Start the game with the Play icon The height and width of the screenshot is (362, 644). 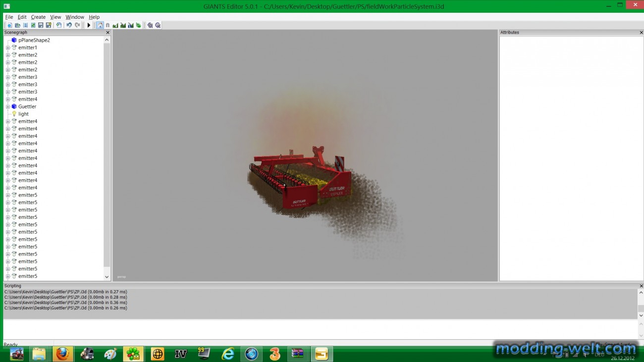tap(89, 25)
